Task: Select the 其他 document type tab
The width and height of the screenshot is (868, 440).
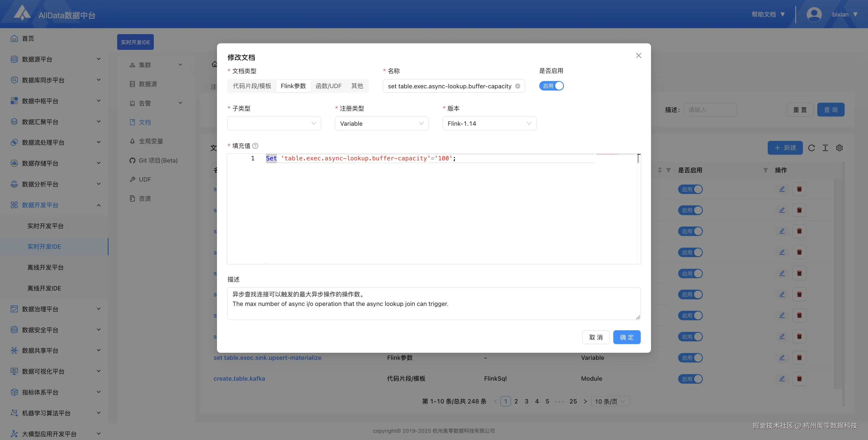Action: tap(357, 86)
